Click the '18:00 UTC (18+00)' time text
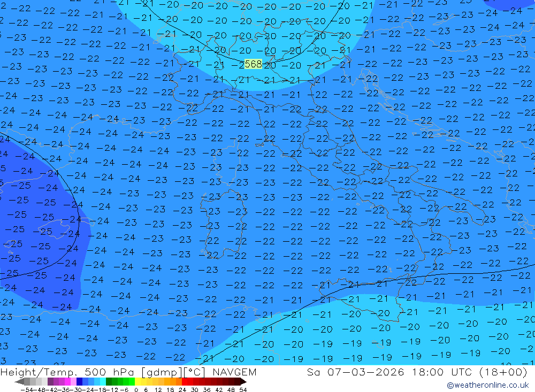 (x=470, y=372)
